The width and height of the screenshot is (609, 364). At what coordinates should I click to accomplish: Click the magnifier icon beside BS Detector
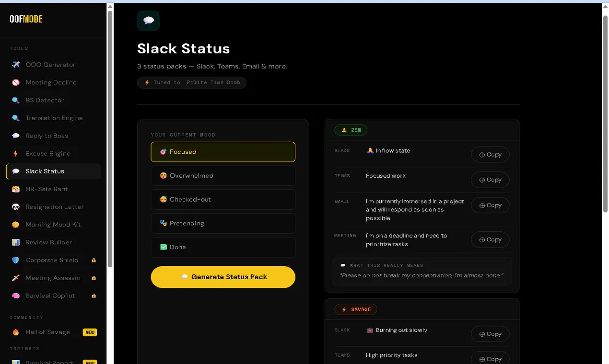point(16,100)
